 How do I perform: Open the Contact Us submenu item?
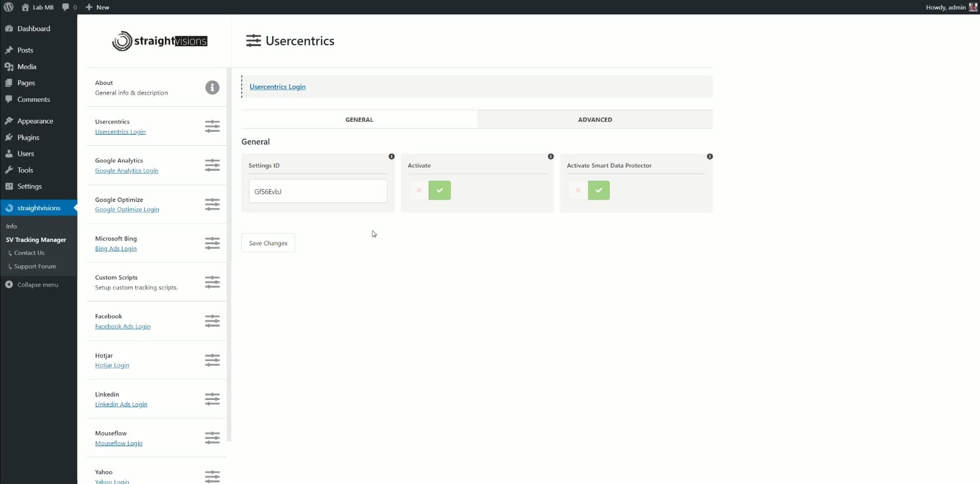[29, 253]
